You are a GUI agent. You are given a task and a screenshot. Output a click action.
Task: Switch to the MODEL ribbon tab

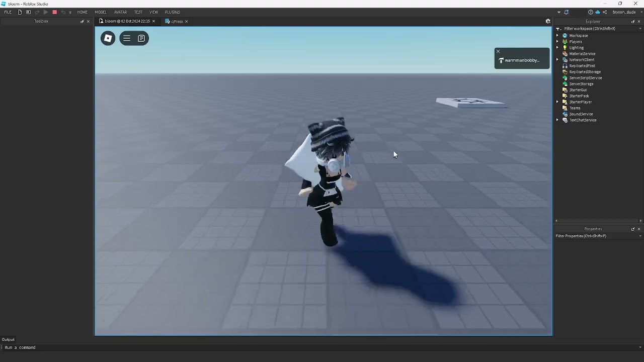pos(101,12)
